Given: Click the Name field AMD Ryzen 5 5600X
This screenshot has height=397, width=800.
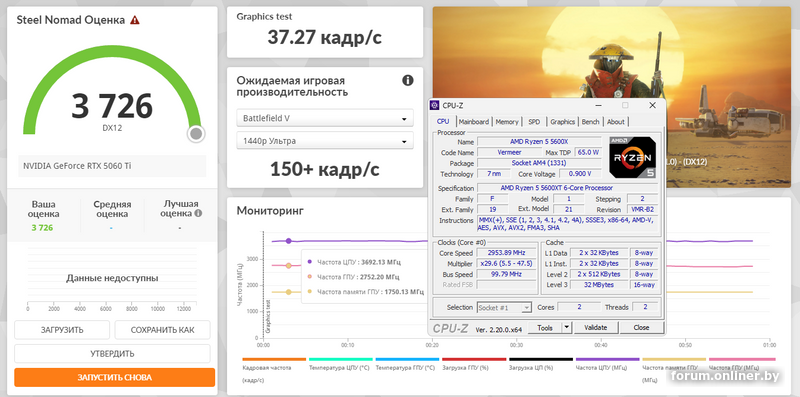Looking at the screenshot, I should [x=539, y=142].
